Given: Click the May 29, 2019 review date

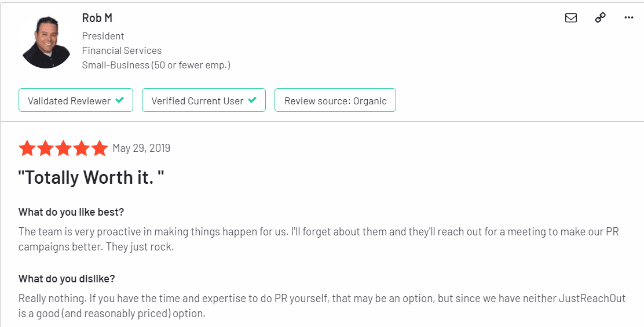Looking at the screenshot, I should (x=141, y=148).
